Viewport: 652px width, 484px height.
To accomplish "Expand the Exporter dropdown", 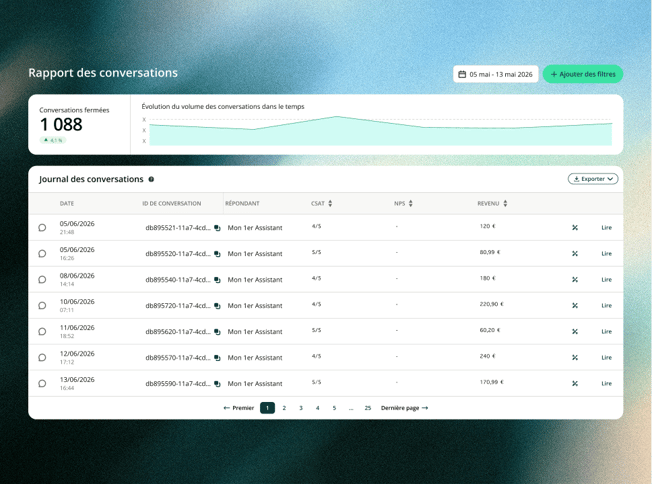I will click(x=593, y=179).
